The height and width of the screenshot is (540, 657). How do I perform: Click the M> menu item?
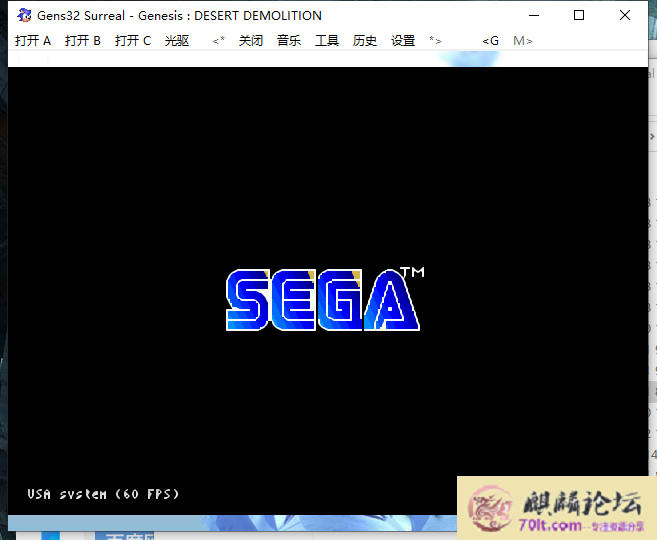523,41
